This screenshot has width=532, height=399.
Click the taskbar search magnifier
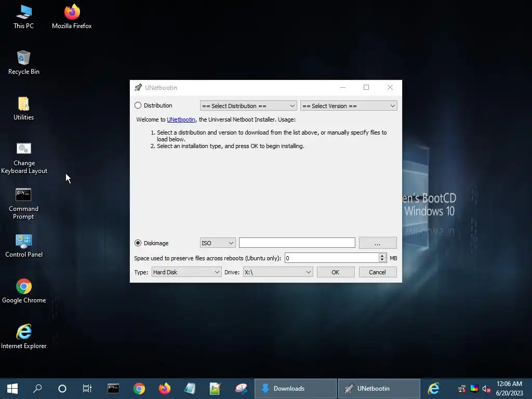click(37, 389)
